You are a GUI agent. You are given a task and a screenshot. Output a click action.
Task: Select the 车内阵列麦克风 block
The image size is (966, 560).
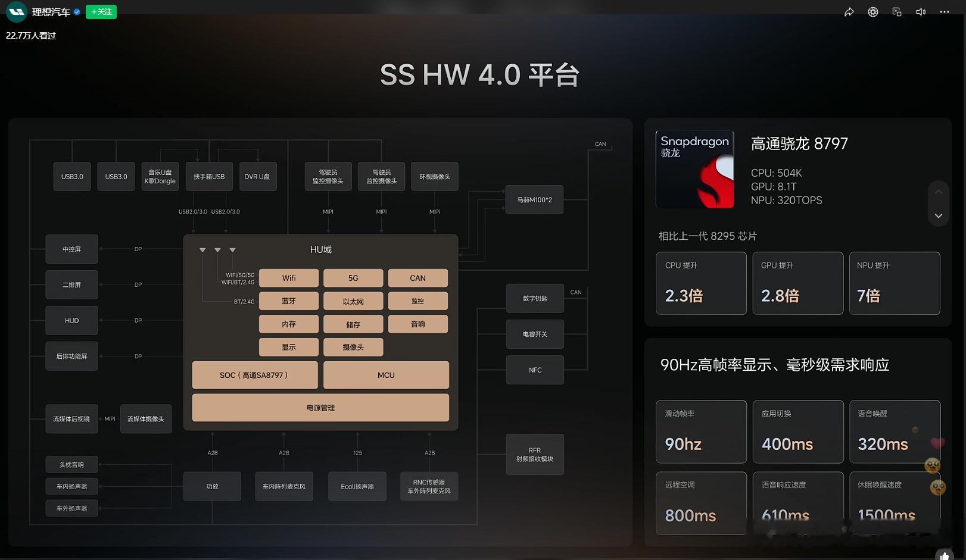point(284,487)
